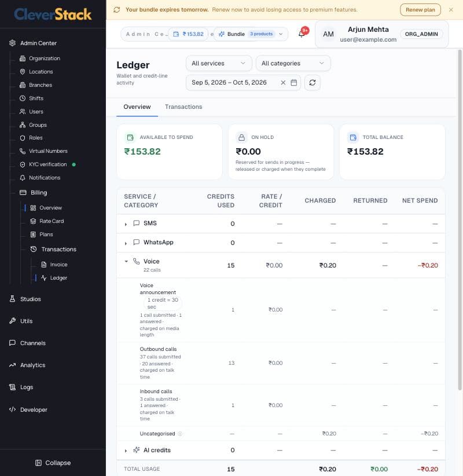Image resolution: width=463 pixels, height=476 pixels.
Task: Open Analytics trend icon
Action: point(12,365)
